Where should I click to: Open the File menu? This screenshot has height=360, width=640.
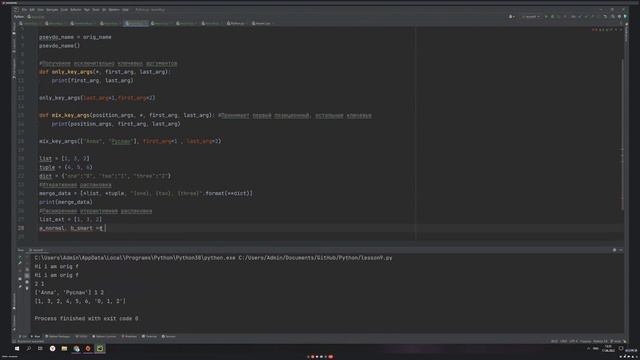[24, 9]
